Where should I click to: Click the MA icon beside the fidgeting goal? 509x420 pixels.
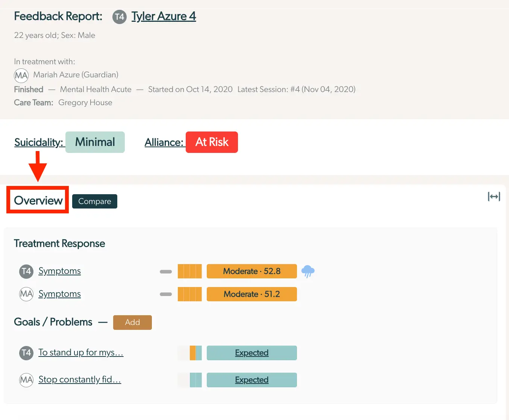pyautogui.click(x=26, y=380)
